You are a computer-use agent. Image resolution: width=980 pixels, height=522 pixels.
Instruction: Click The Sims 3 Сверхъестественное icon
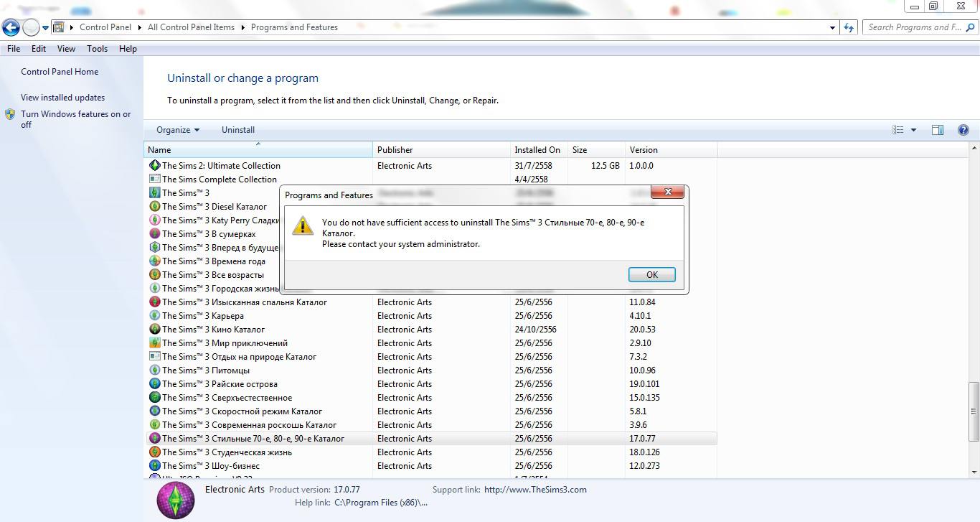pyautogui.click(x=154, y=398)
